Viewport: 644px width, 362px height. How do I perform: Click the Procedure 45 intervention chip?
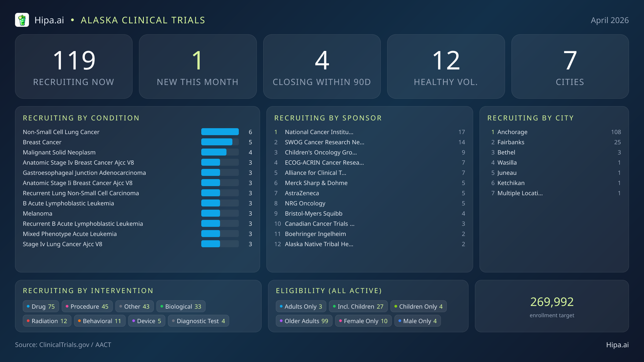pyautogui.click(x=87, y=306)
